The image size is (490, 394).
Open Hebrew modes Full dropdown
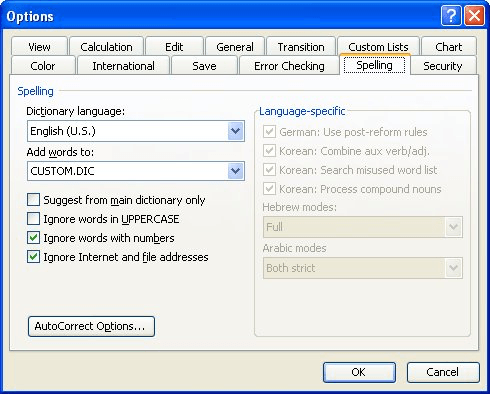pos(363,227)
